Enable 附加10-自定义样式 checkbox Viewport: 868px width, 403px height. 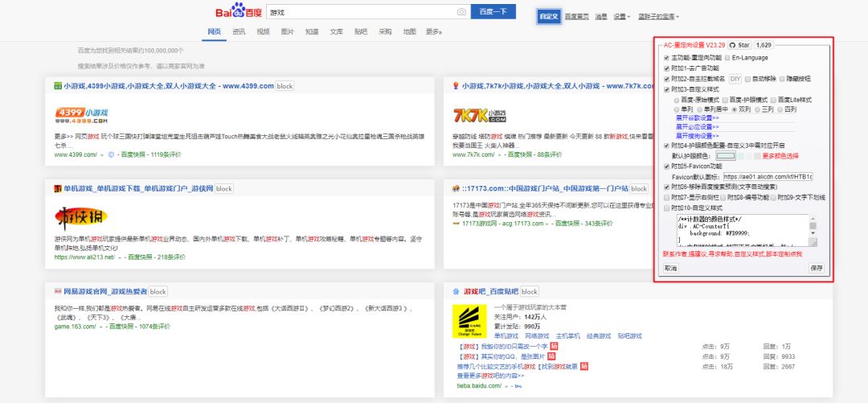[666, 208]
